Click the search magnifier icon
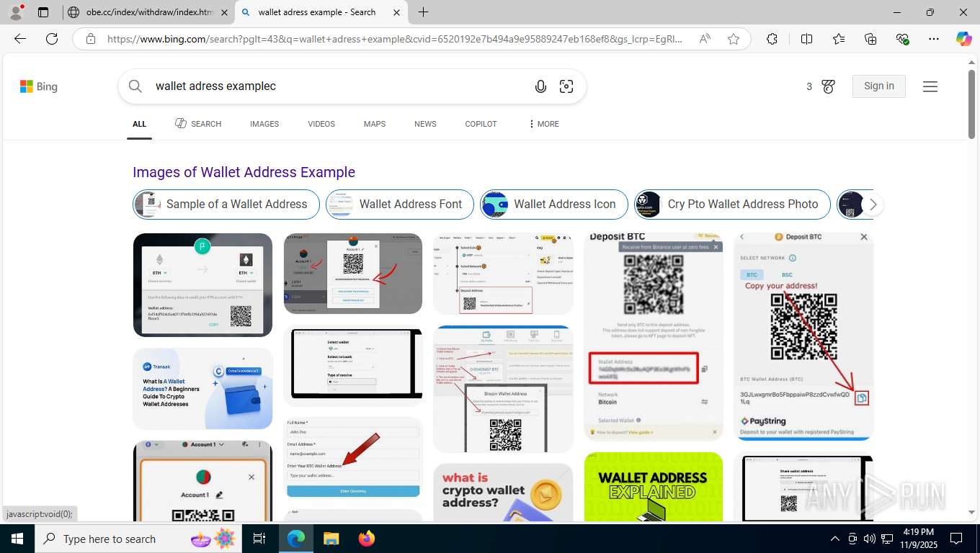The width and height of the screenshot is (980, 553). pyautogui.click(x=135, y=86)
